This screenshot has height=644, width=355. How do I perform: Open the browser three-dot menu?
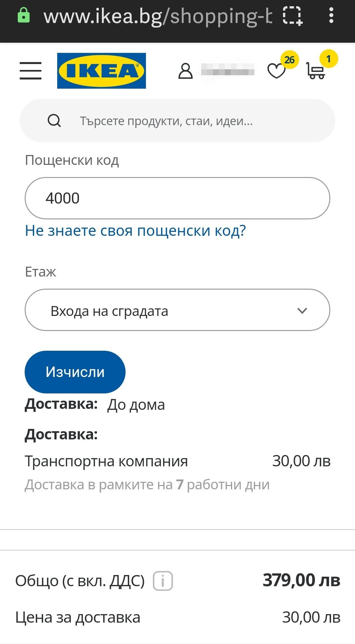pyautogui.click(x=331, y=15)
